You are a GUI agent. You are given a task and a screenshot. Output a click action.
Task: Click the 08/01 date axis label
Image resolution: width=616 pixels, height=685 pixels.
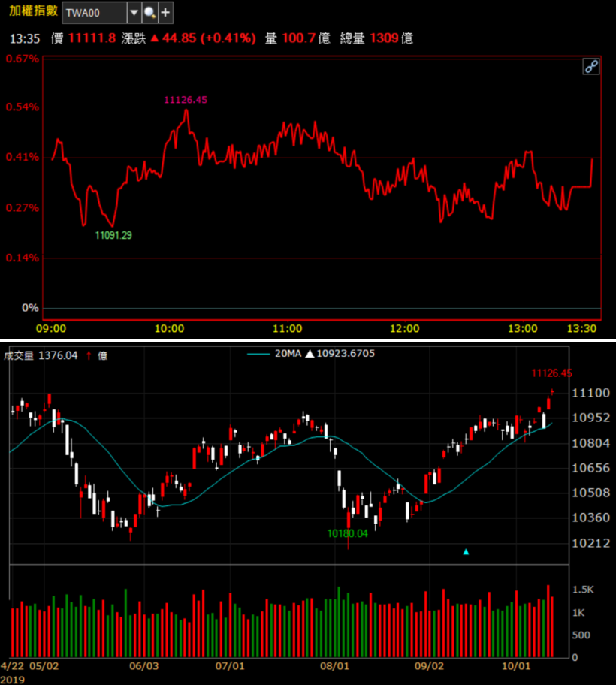point(334,666)
